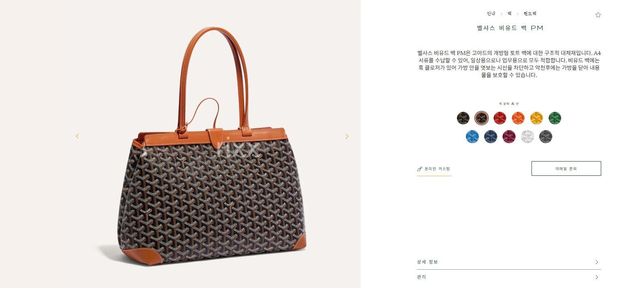
Task: Choose the red color option
Action: pos(500,118)
